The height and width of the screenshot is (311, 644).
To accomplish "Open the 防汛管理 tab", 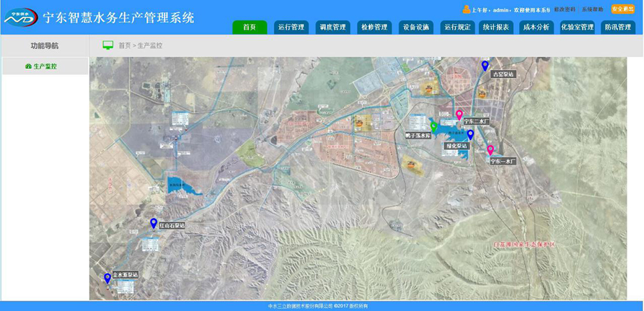I will tap(618, 27).
